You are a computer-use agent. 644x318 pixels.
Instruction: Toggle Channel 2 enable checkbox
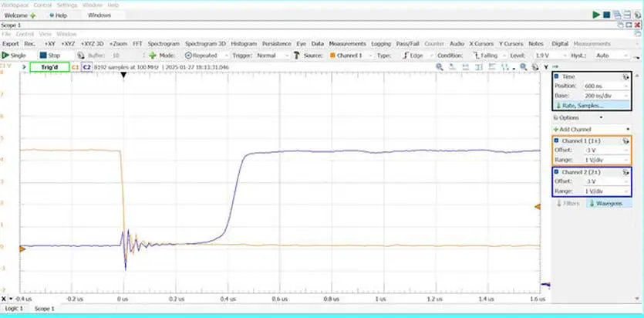[x=556, y=172]
